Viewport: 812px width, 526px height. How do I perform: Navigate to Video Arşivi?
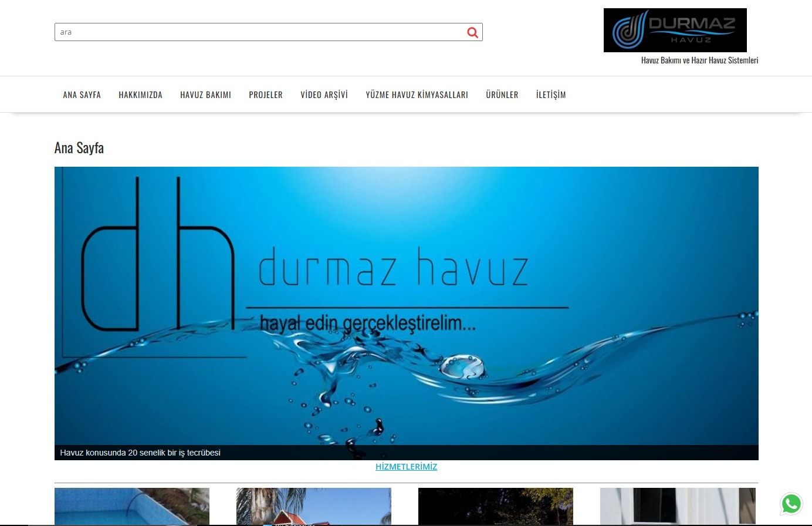[324, 95]
